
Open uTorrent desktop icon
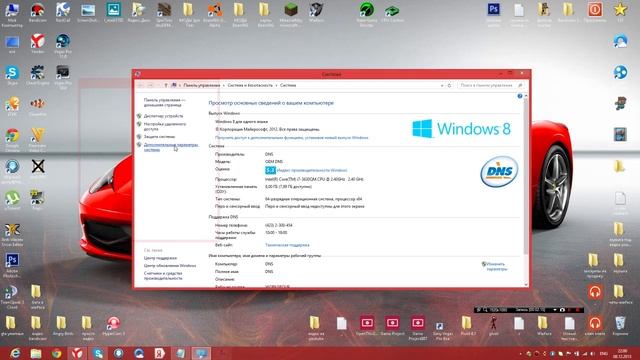click(x=12, y=200)
